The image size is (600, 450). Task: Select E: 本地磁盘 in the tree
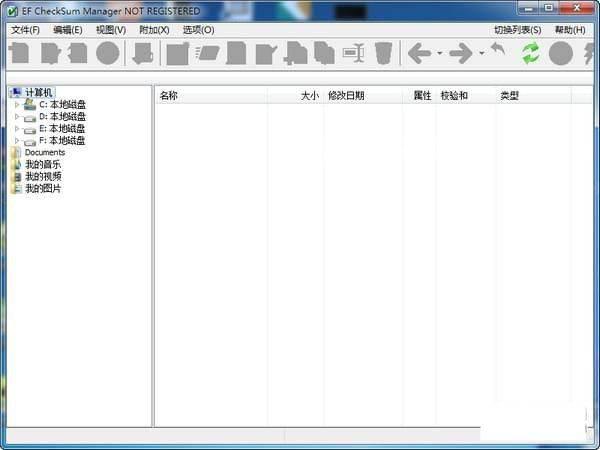[62, 129]
